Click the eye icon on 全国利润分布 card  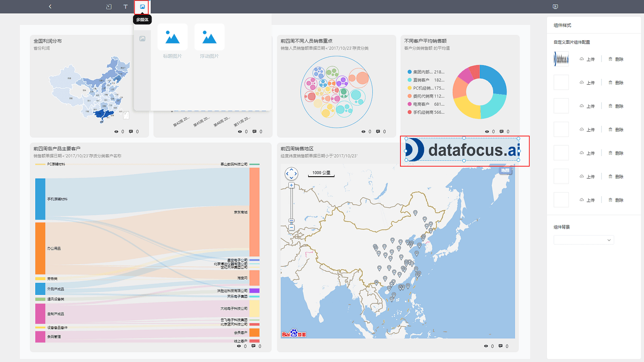pos(116,131)
